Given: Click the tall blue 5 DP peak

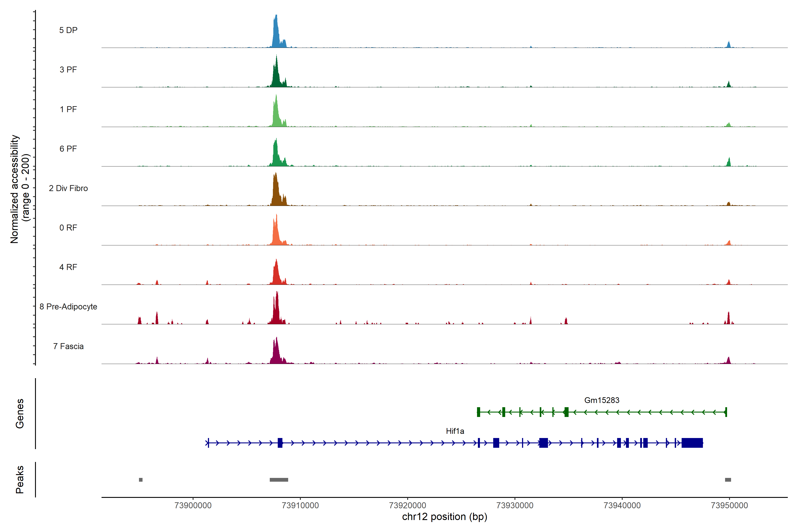Looking at the screenshot, I should (276, 34).
